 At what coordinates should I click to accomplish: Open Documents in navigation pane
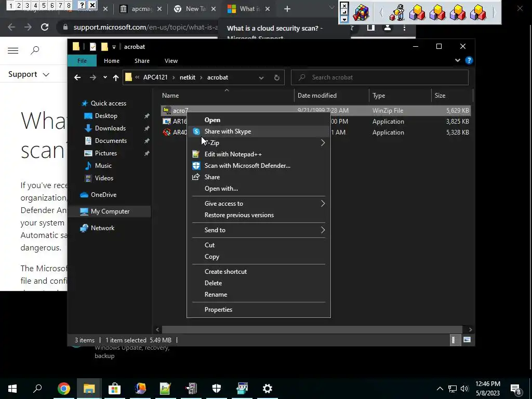(111, 141)
